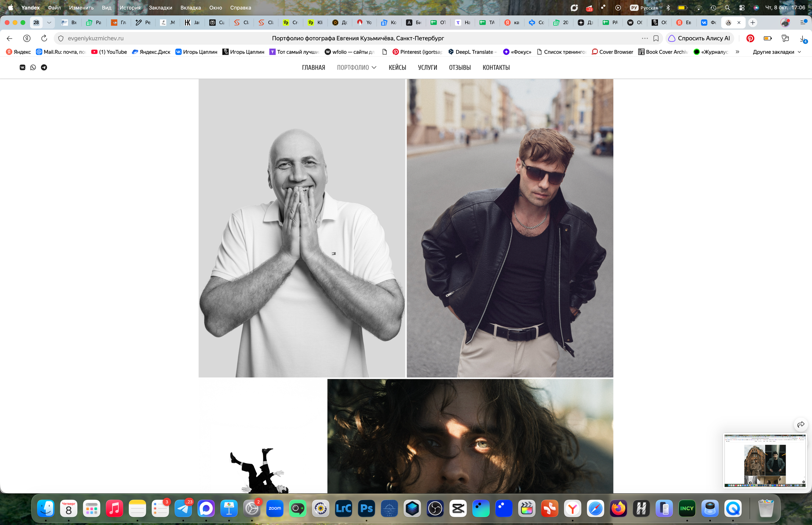Screen dimensions: 812x525
Task: Open Zoom from the Dock
Action: click(x=275, y=509)
